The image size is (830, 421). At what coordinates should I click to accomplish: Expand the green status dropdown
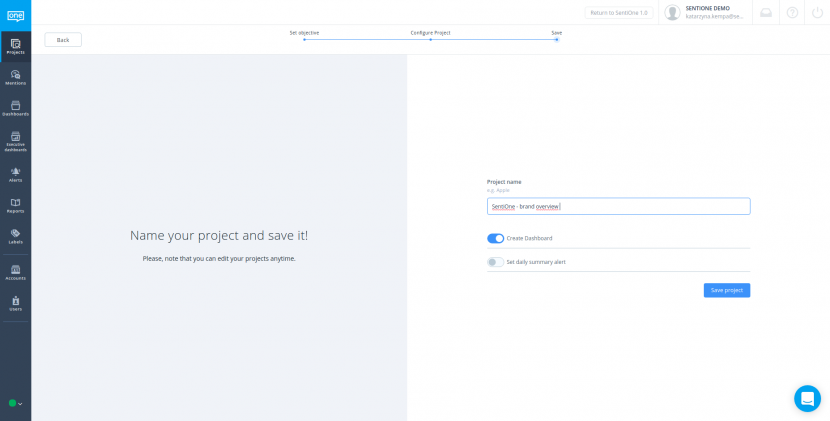click(15, 403)
